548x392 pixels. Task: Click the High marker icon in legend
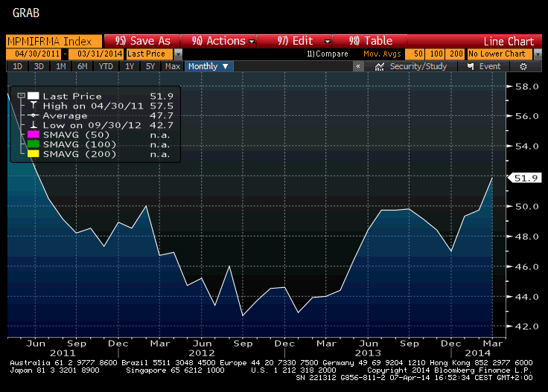[34, 106]
